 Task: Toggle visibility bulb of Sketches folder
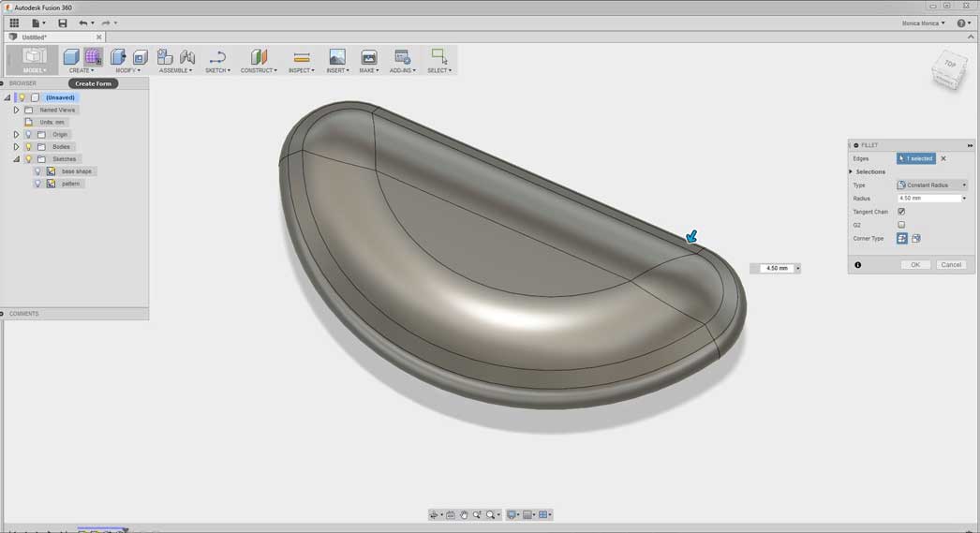pos(28,159)
